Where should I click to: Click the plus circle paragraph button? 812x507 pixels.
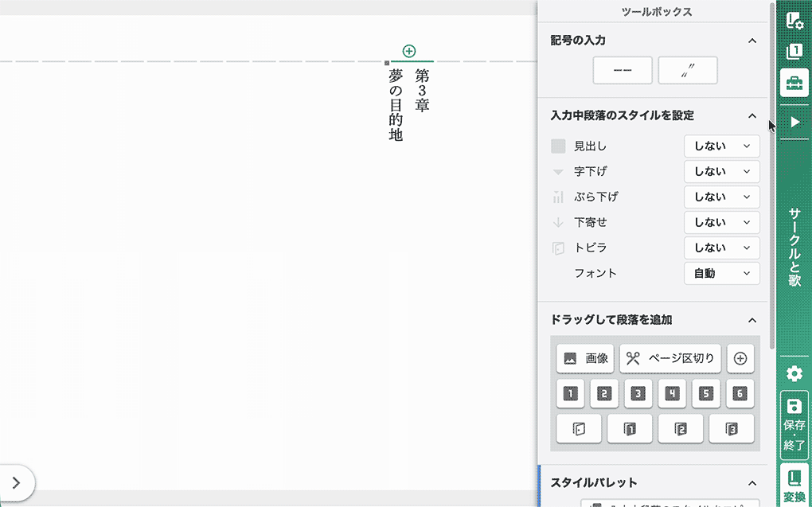(x=740, y=358)
